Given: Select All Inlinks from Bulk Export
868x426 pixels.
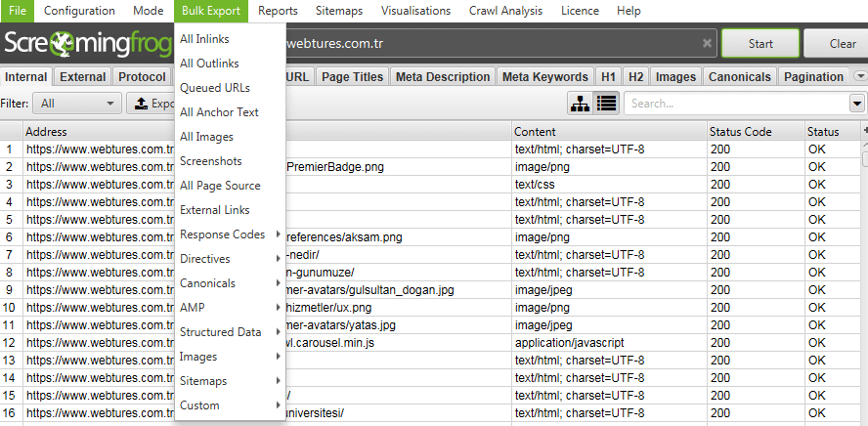Looking at the screenshot, I should [231, 39].
